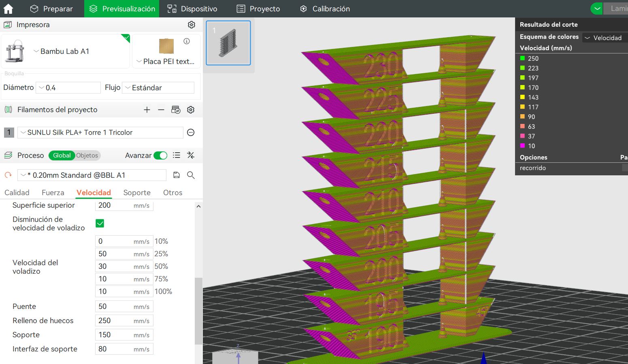The height and width of the screenshot is (364, 628).
Task: Click the more options icon beside SUNLU filament
Action: [x=191, y=132]
